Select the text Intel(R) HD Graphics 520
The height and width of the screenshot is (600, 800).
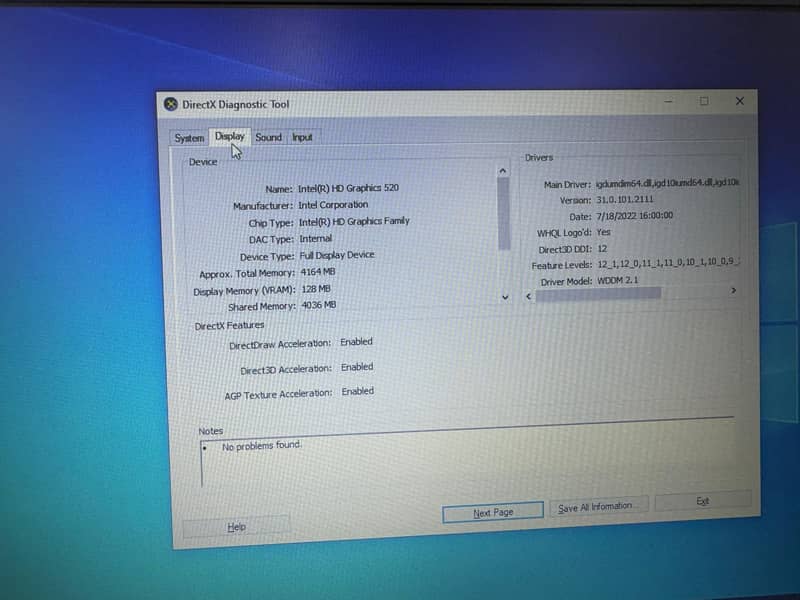tap(348, 188)
